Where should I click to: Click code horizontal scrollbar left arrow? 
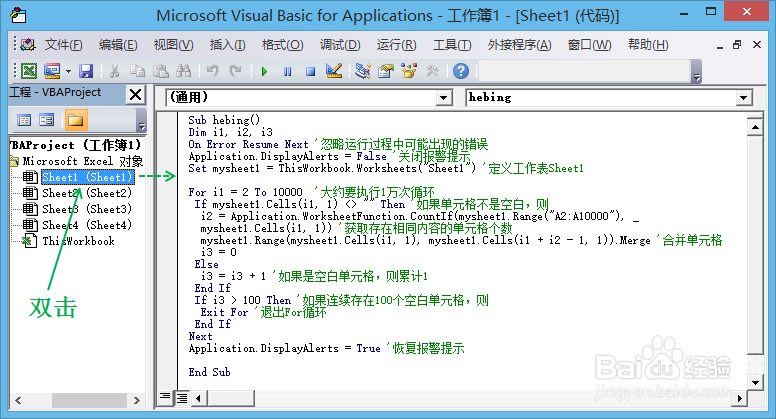click(199, 398)
